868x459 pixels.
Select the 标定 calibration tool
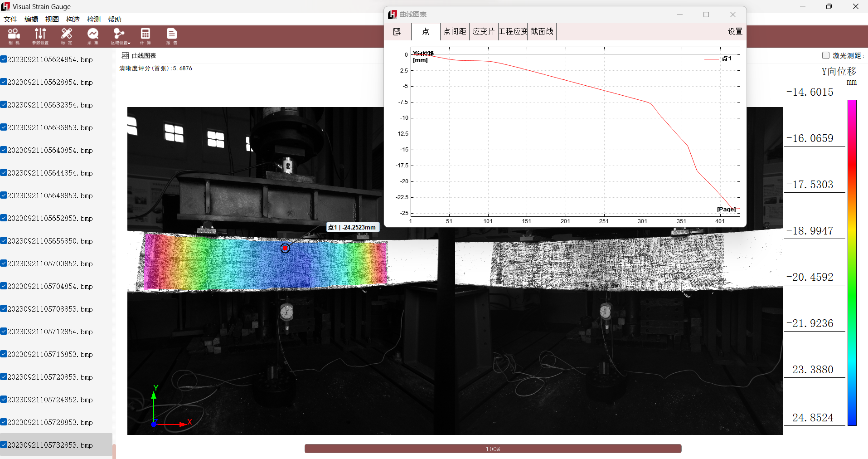click(x=67, y=36)
